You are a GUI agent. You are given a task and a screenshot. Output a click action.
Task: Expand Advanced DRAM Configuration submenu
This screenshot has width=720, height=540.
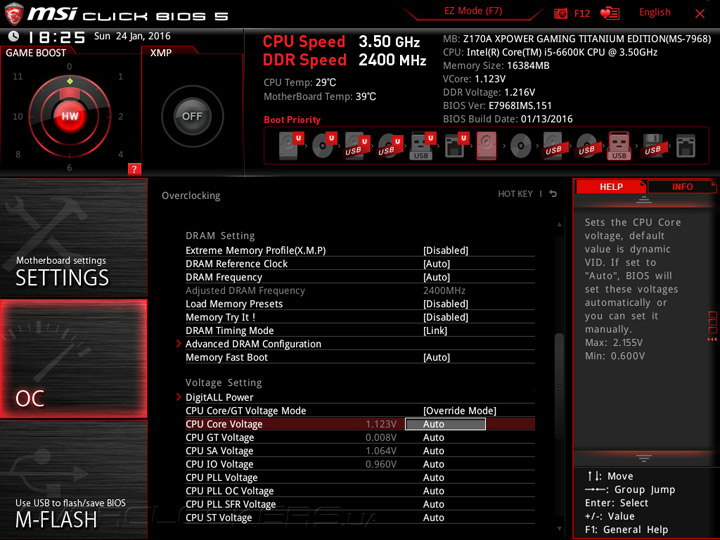pyautogui.click(x=253, y=344)
